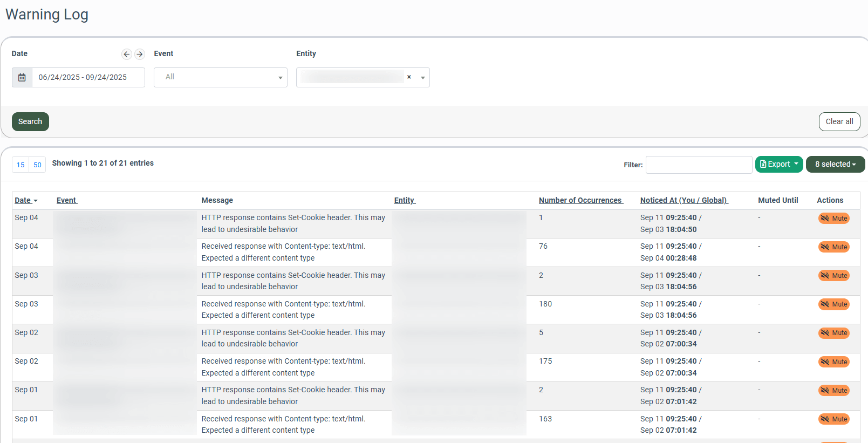The image size is (868, 443).
Task: Click into the Filter text field
Action: (699, 165)
